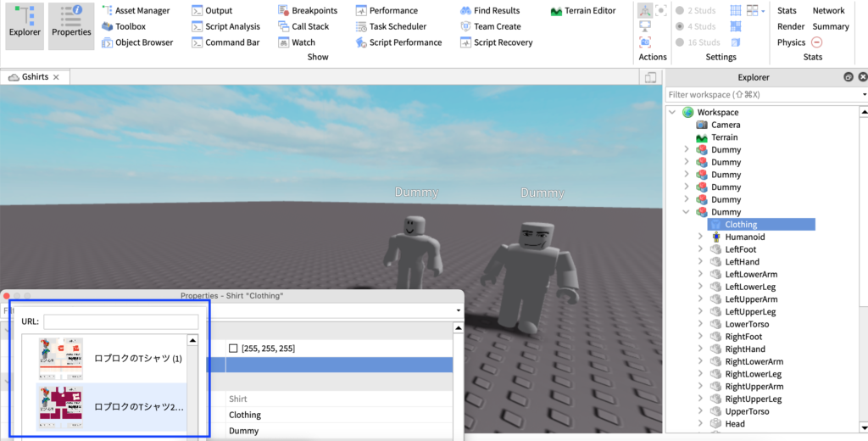Select the Terrain object in Explorer

click(x=724, y=137)
